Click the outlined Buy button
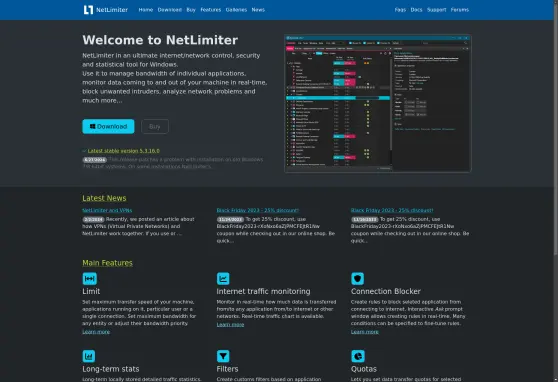This screenshot has width=558, height=382. point(155,126)
